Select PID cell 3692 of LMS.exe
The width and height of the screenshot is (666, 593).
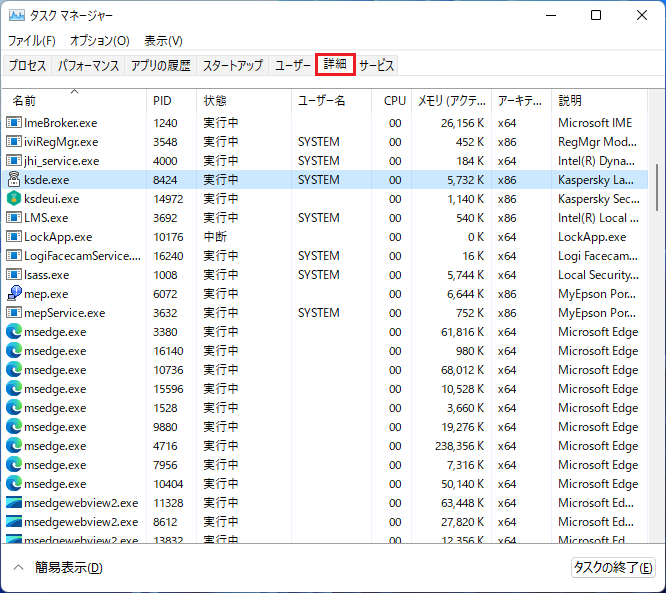(x=165, y=218)
